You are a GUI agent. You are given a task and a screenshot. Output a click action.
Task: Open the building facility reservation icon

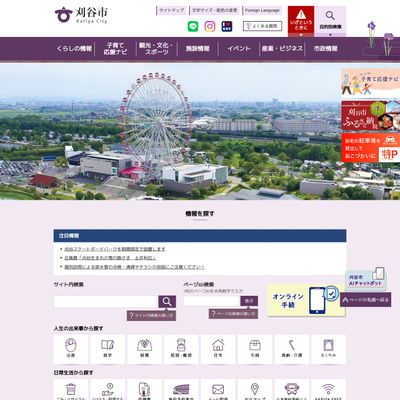181,390
